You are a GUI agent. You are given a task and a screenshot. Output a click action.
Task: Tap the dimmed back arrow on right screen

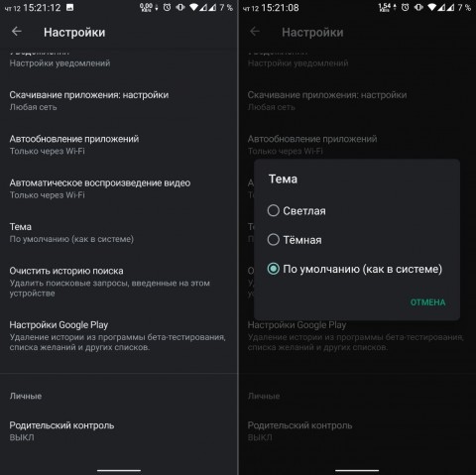click(x=255, y=32)
